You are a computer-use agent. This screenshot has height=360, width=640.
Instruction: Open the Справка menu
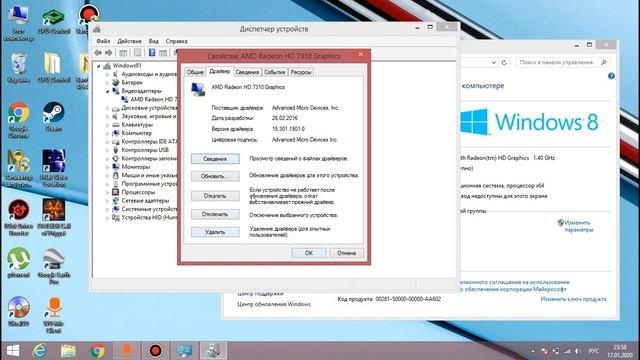click(176, 41)
